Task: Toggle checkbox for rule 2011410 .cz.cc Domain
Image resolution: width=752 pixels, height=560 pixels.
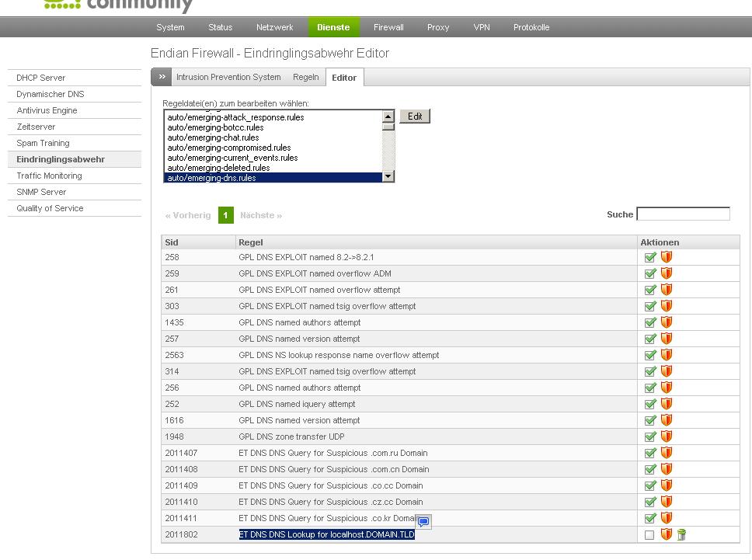Action: tap(650, 502)
